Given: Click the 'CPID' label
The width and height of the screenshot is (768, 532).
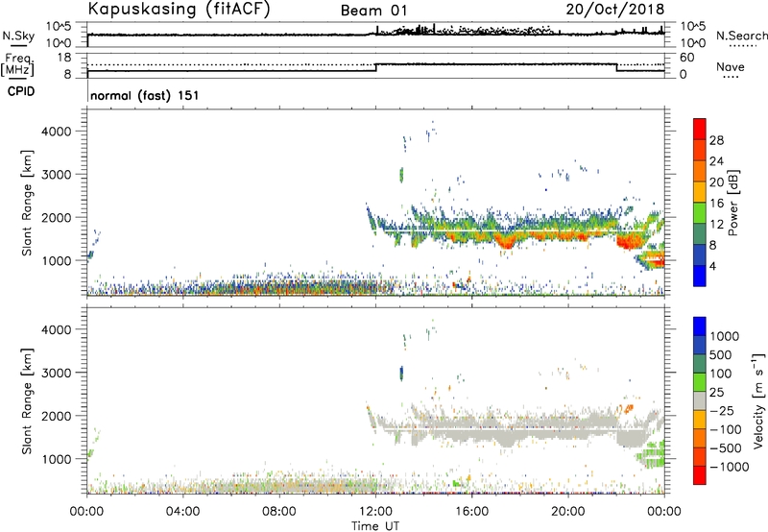Looking at the screenshot, I should click(21, 91).
